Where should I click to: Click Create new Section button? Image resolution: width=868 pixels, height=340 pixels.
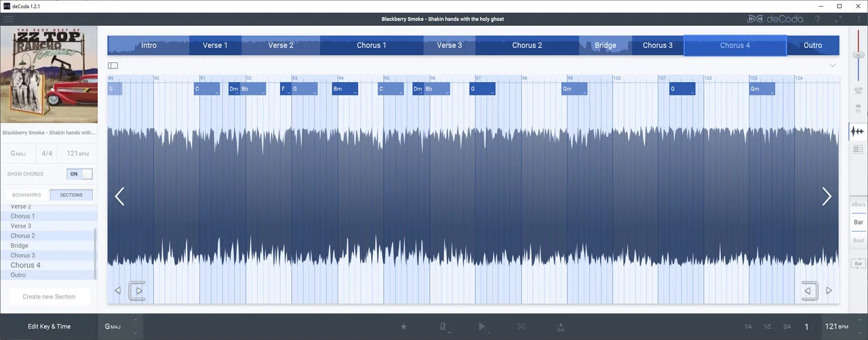[x=49, y=297]
